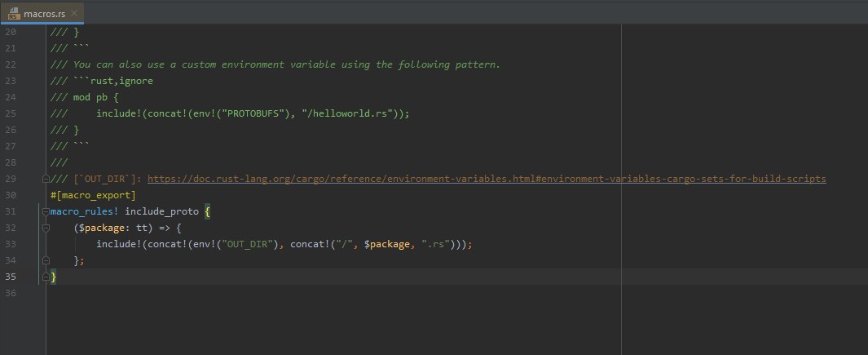Click line number 31 in the gutter
The height and width of the screenshot is (355, 868).
pos(11,211)
